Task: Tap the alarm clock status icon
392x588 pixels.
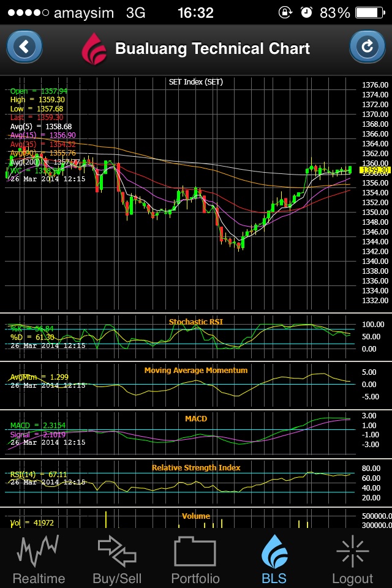Action: pyautogui.click(x=306, y=12)
